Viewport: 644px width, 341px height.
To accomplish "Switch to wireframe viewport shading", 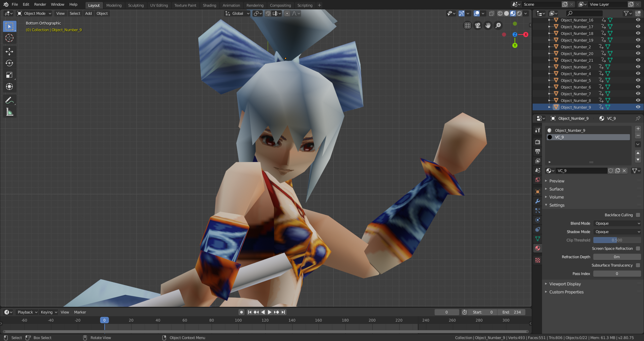I will (500, 13).
